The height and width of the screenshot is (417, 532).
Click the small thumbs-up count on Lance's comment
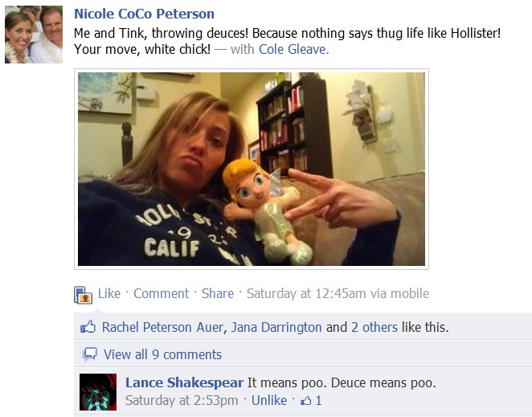312,400
